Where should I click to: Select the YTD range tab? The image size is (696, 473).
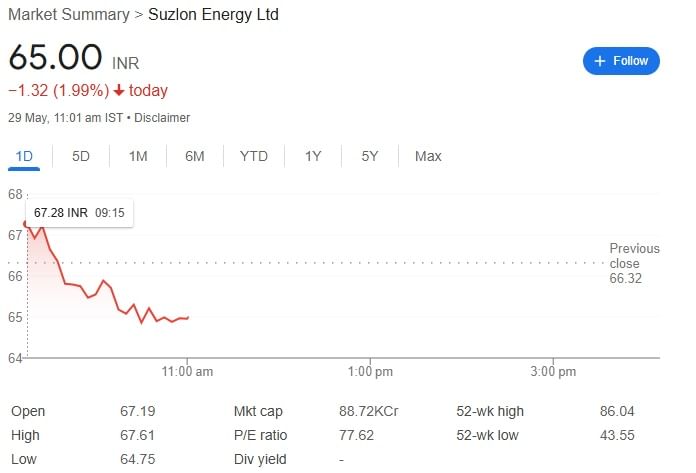(253, 156)
